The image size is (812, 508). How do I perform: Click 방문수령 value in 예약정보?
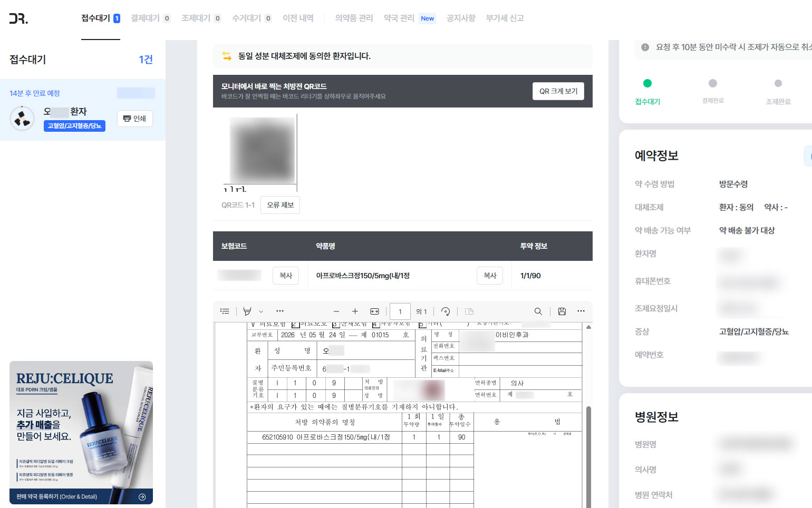tap(733, 184)
